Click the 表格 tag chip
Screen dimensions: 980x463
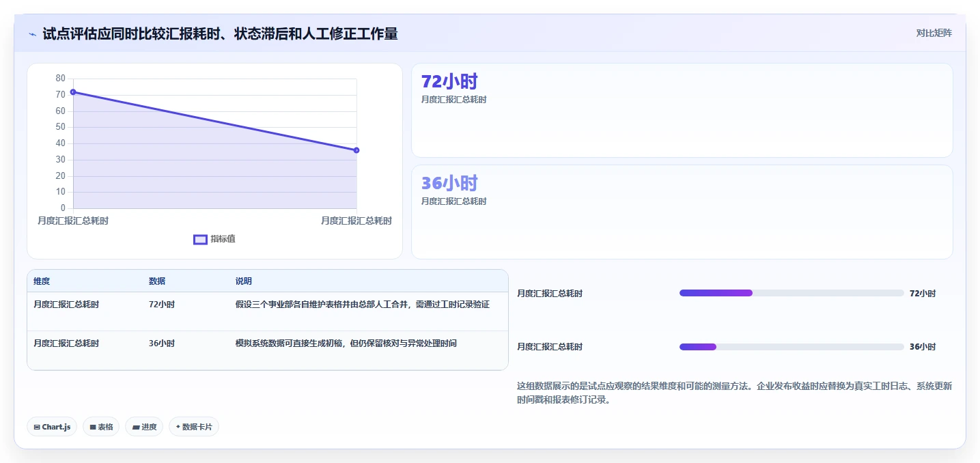(x=101, y=427)
